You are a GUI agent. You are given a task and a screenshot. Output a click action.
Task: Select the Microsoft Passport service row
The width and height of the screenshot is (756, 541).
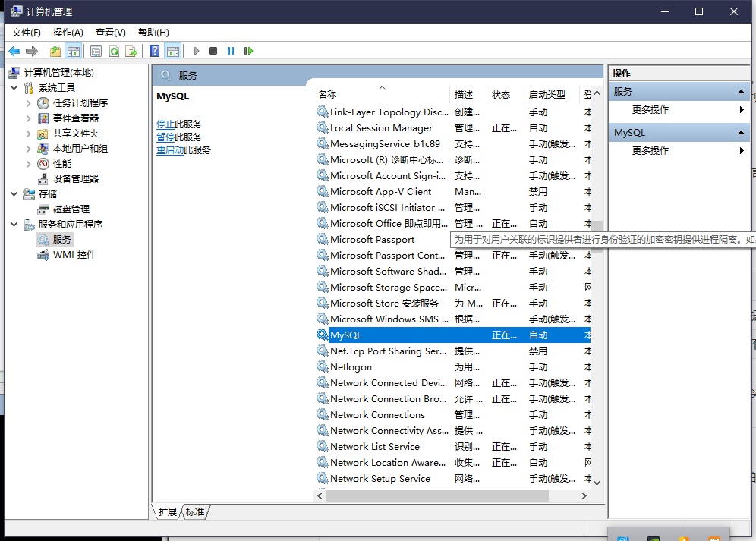pyautogui.click(x=383, y=239)
